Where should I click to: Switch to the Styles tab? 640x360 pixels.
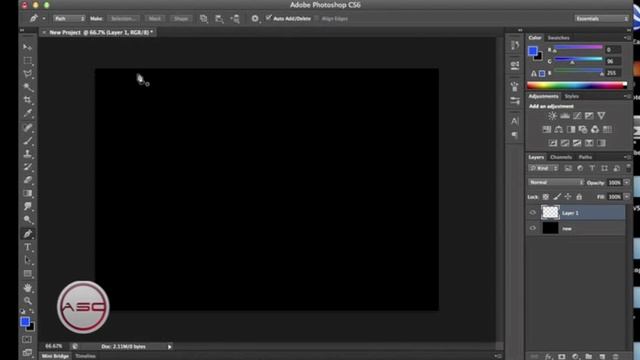click(x=571, y=96)
